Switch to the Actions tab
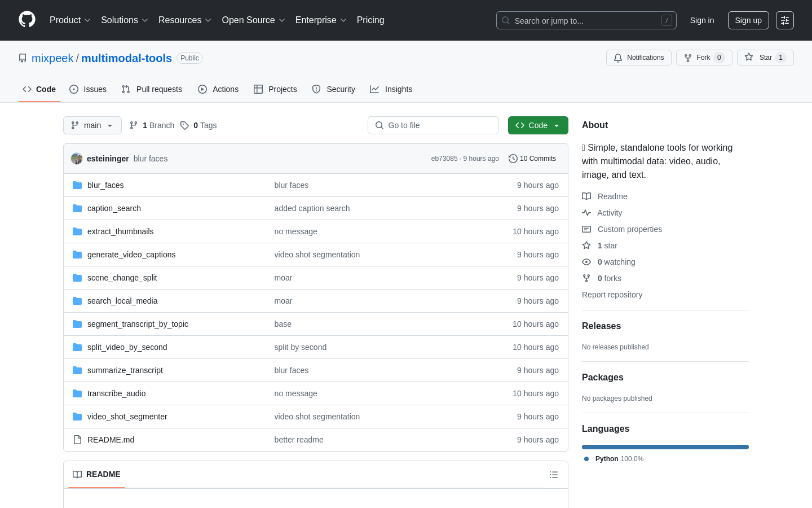The height and width of the screenshot is (508, 812). pos(218,89)
